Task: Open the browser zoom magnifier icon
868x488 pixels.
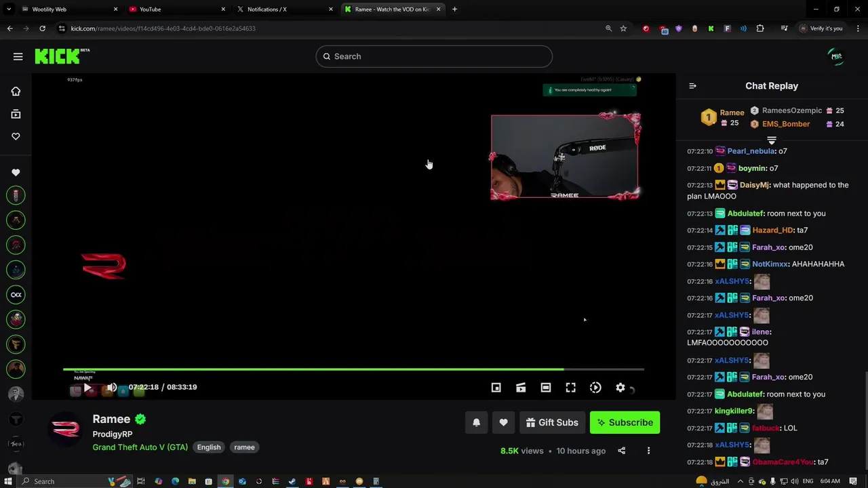Action: (608, 28)
